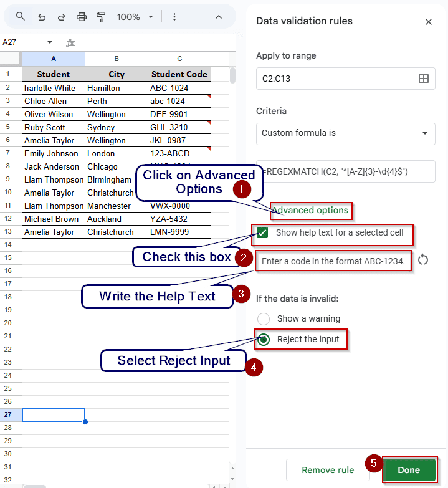Click the Student header cell
Viewport: 448px width, 488px height.
tap(54, 74)
